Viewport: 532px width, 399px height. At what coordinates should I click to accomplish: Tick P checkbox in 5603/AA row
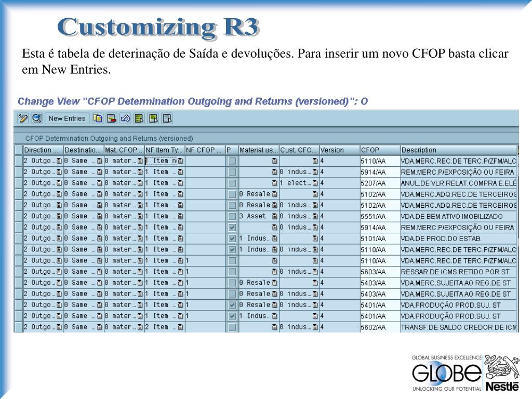pos(232,272)
